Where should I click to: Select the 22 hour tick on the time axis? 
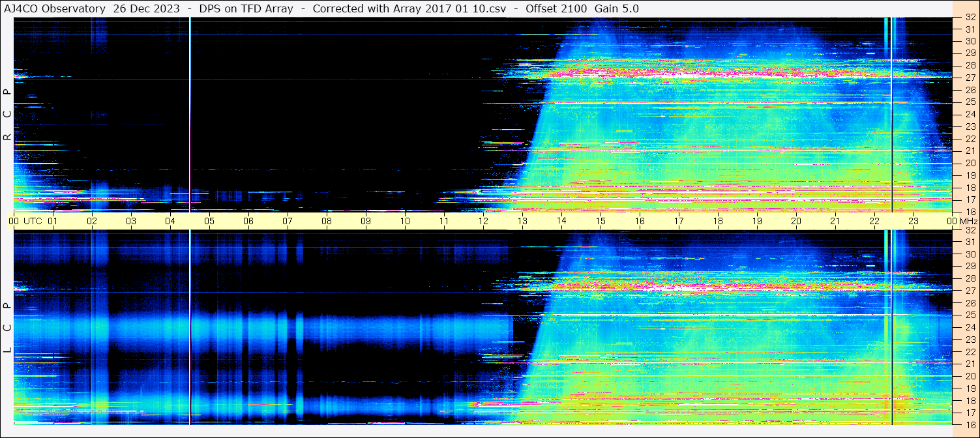[874, 221]
